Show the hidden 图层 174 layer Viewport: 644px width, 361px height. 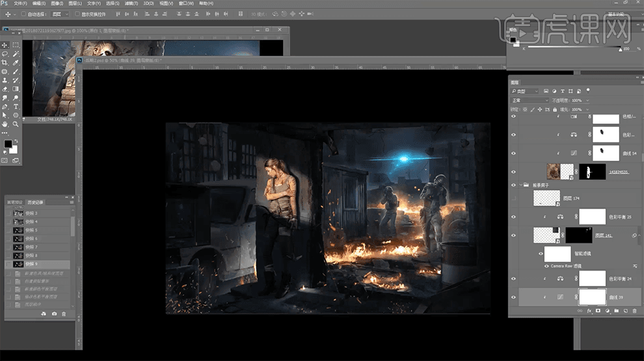tap(513, 198)
